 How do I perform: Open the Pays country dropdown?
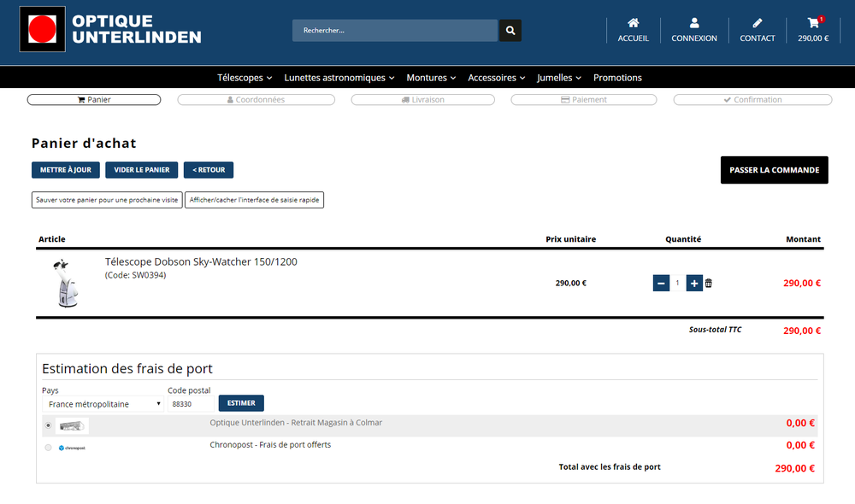[103, 404]
